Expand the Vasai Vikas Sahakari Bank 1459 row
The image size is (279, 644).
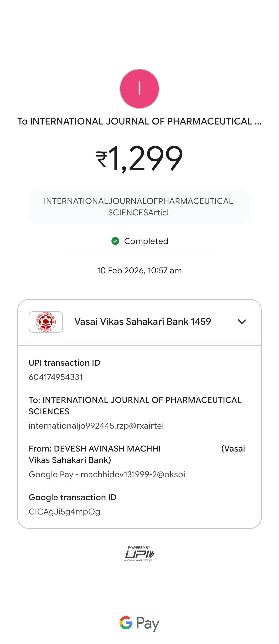click(143, 322)
